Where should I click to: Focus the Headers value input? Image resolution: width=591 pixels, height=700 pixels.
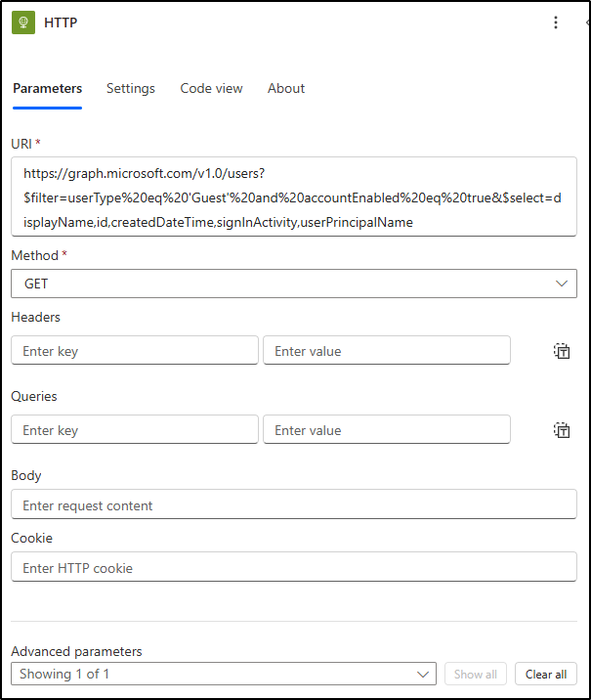coord(387,351)
